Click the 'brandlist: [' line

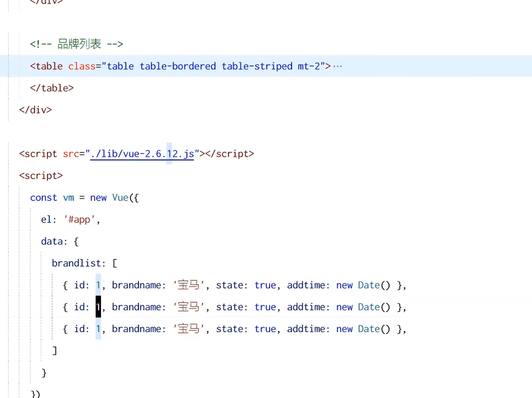84,263
